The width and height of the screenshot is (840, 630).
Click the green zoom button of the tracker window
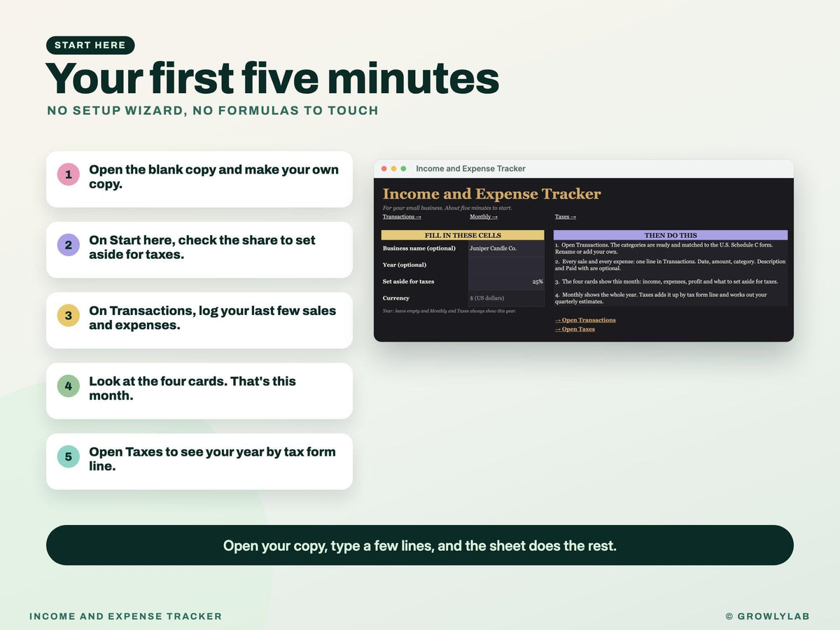[403, 169]
